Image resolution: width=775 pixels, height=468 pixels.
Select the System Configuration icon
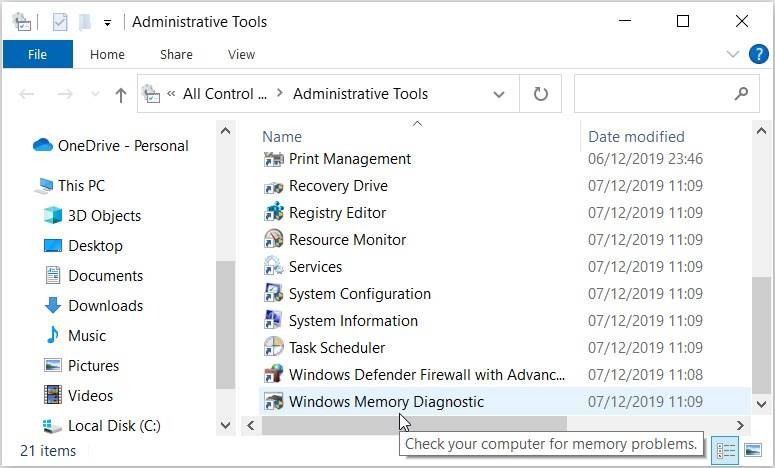tap(273, 294)
